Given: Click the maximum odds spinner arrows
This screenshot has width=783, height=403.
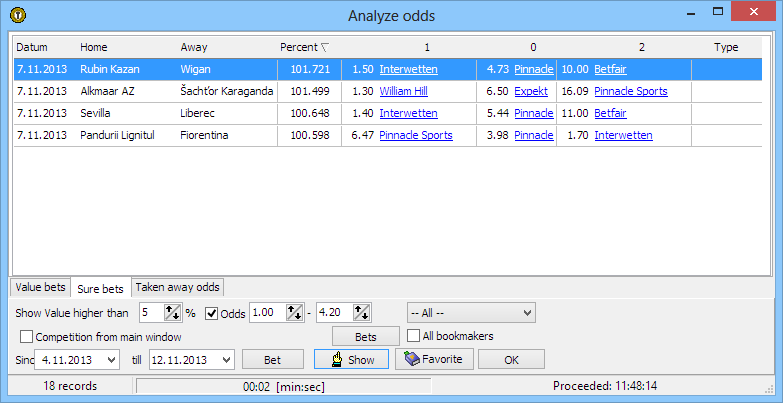Looking at the screenshot, I should click(362, 313).
